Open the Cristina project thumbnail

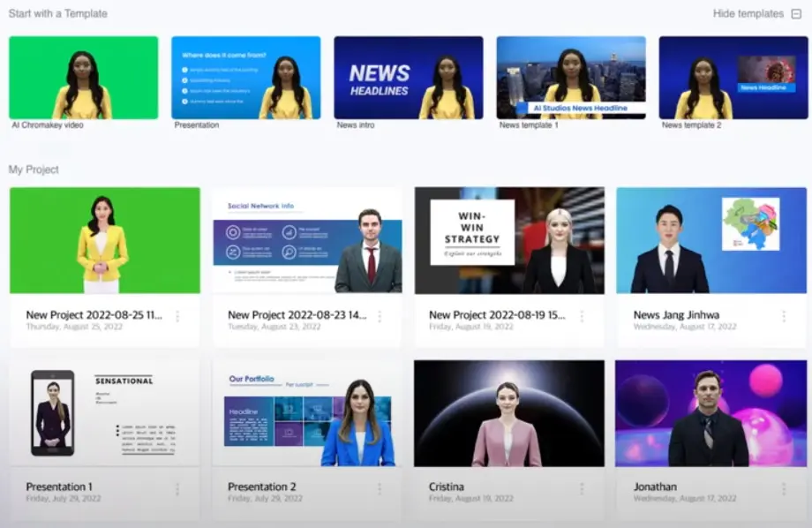509,413
